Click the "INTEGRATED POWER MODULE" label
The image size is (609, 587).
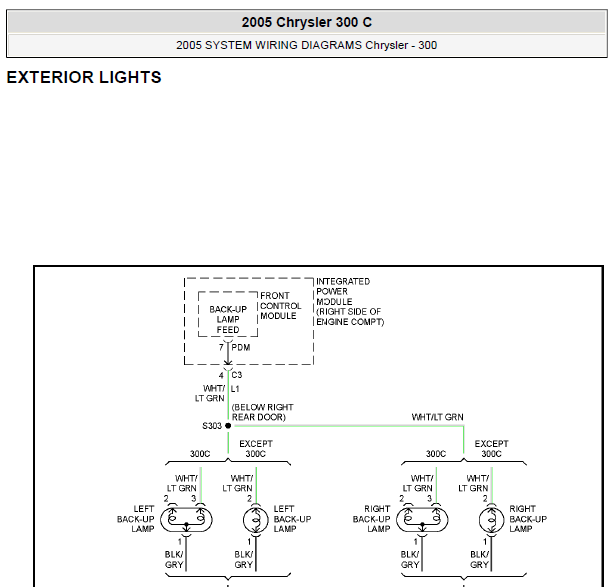point(350,301)
